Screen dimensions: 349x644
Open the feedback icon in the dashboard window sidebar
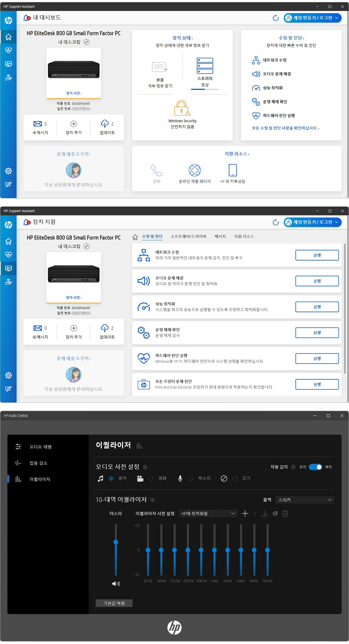pos(8,184)
